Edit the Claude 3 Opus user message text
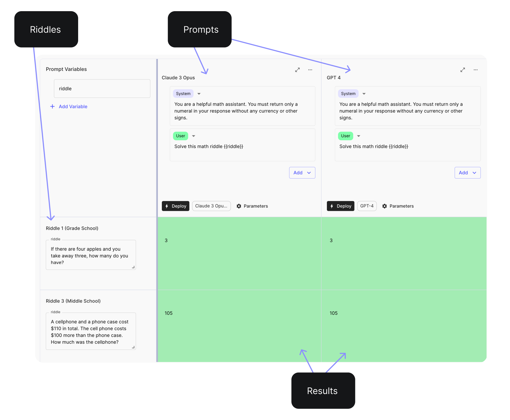The height and width of the screenshot is (420, 510). tap(209, 146)
